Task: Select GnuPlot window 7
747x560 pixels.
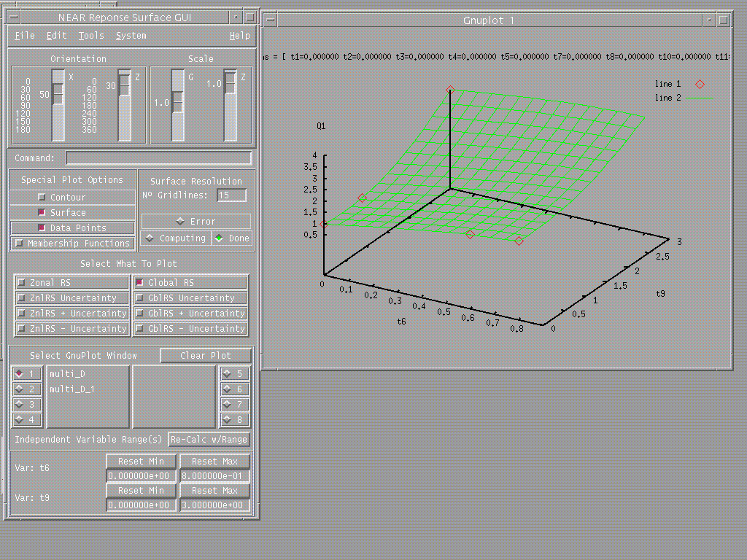Action: point(235,404)
